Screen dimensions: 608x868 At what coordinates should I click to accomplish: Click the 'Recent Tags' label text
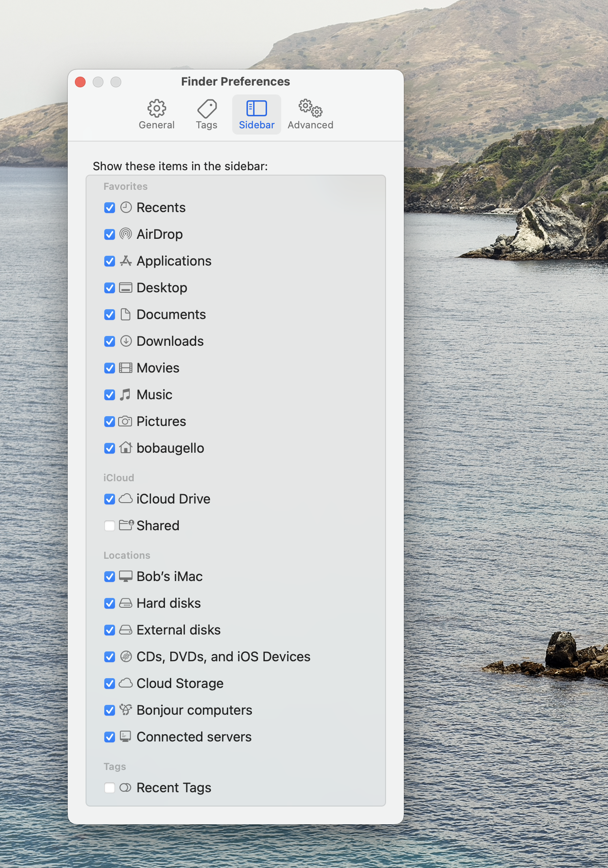coord(174,788)
